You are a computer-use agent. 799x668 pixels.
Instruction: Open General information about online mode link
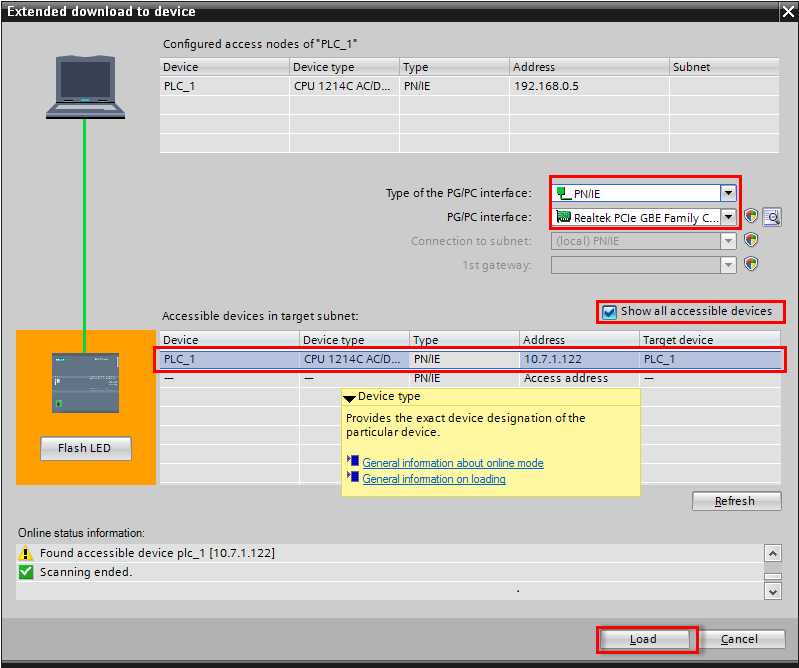(x=452, y=463)
